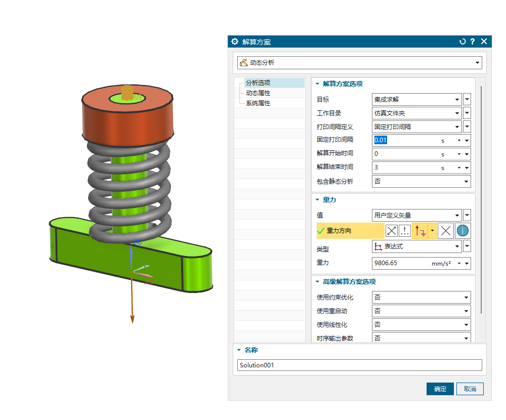Click the 确定 button
The height and width of the screenshot is (420, 506).
[x=440, y=389]
